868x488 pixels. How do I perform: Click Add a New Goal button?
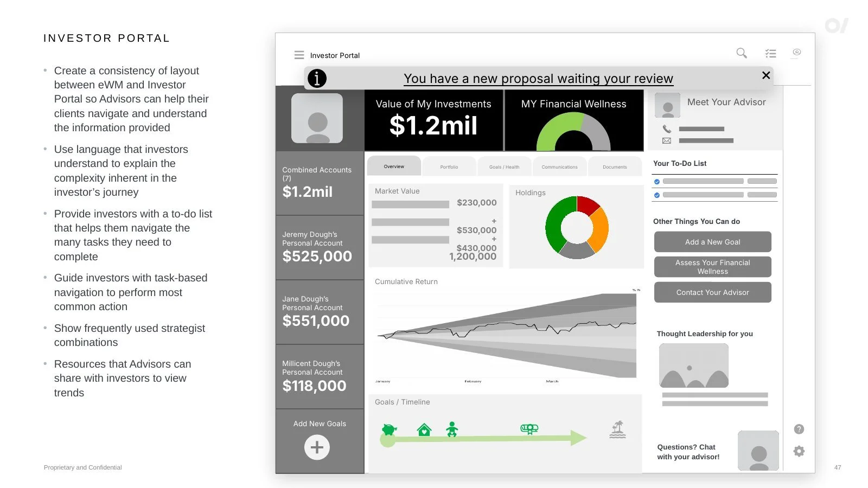[x=712, y=242]
